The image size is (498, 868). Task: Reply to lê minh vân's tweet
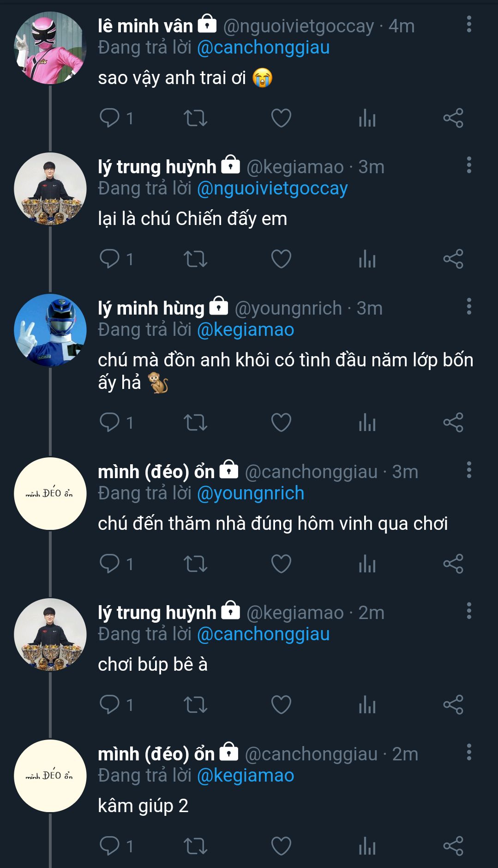(110, 118)
